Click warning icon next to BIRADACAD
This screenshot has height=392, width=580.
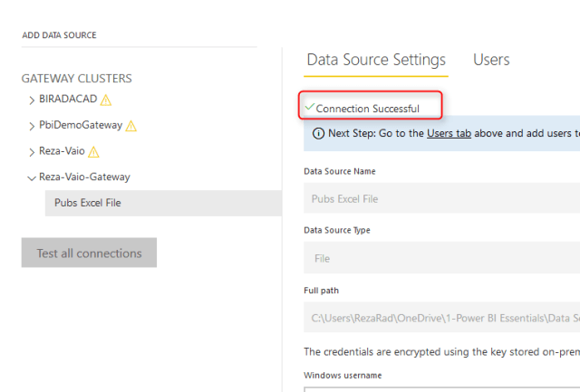[x=106, y=100]
